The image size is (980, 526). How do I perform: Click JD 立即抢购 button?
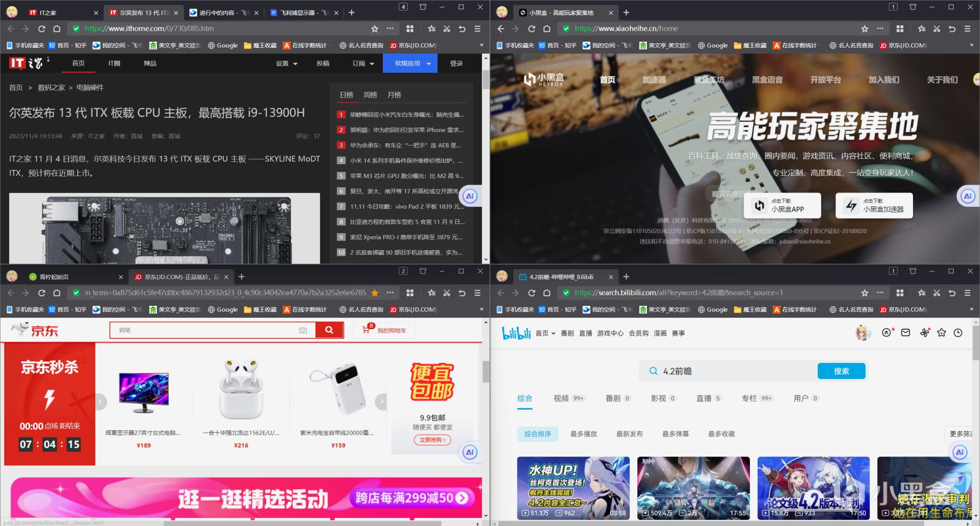(432, 440)
